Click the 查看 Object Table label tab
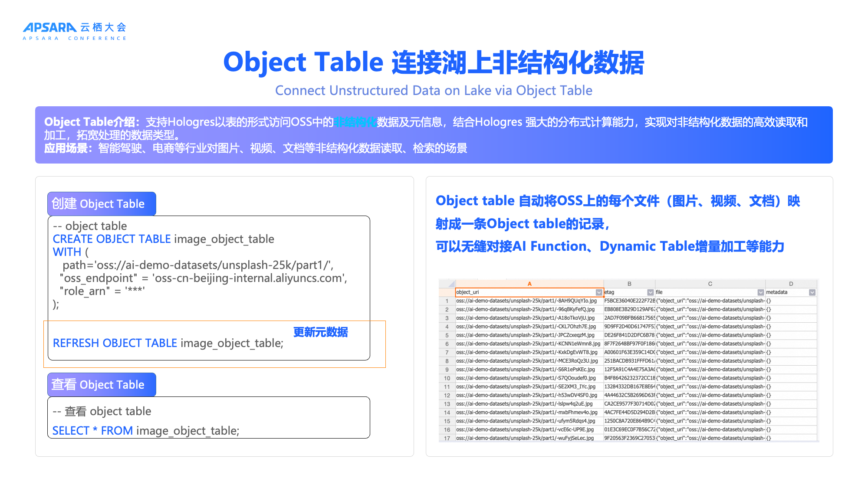This screenshot has height=488, width=868. (101, 385)
